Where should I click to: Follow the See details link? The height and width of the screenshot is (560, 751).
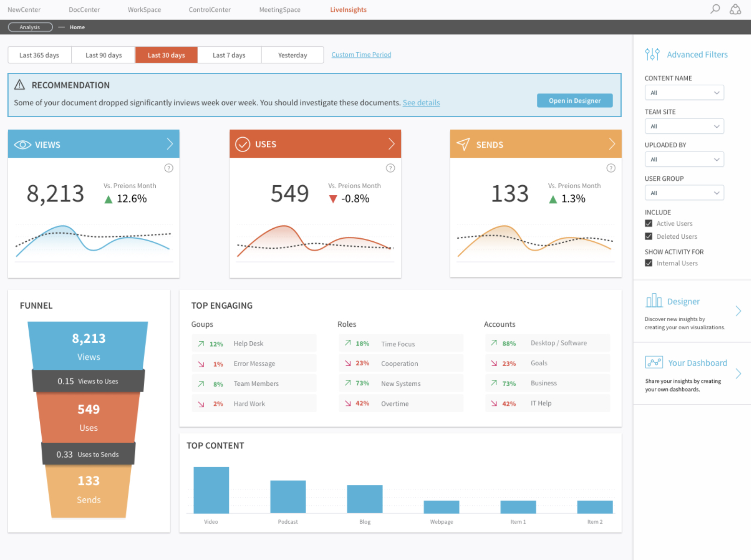pyautogui.click(x=421, y=103)
